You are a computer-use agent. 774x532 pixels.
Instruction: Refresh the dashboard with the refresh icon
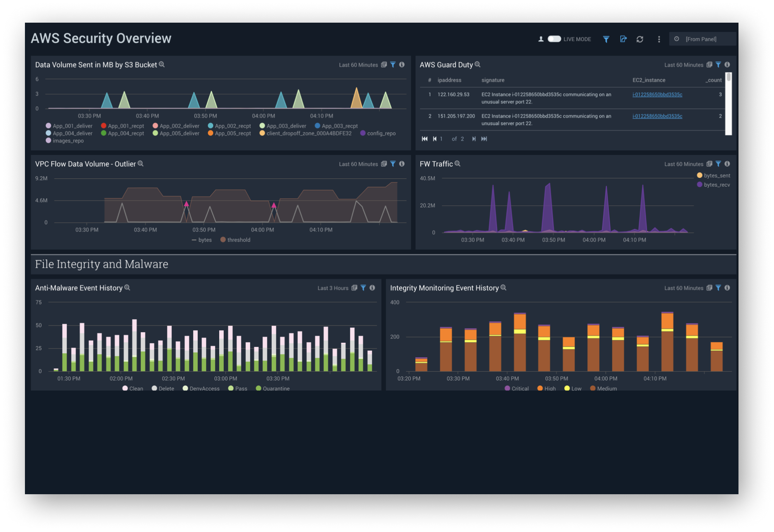[640, 39]
